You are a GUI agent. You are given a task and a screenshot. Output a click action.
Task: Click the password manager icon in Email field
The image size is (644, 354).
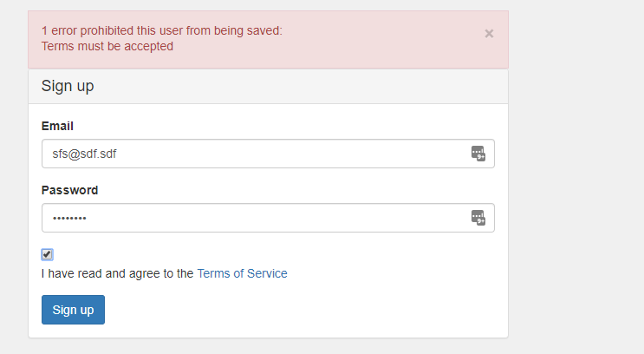point(478,154)
